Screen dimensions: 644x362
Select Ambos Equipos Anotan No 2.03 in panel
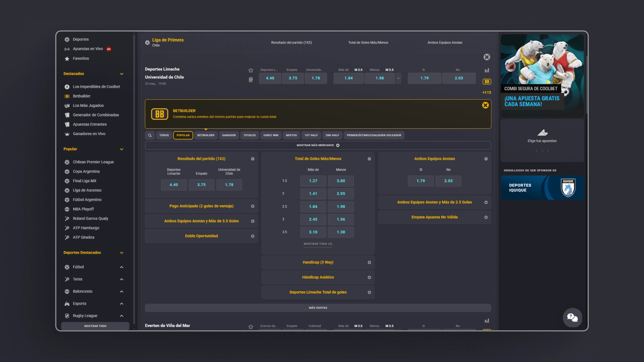tap(448, 181)
